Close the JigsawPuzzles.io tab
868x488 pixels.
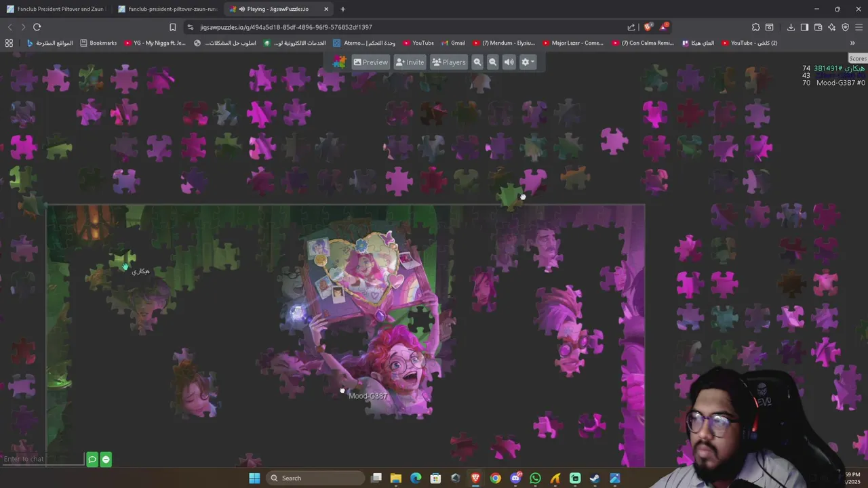click(326, 9)
